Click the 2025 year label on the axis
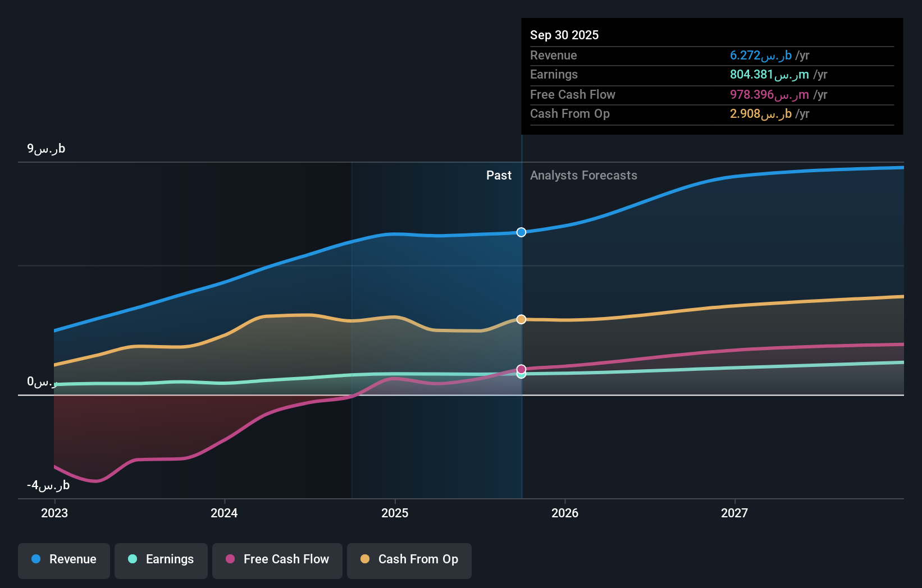The width and height of the screenshot is (922, 588). pos(395,513)
